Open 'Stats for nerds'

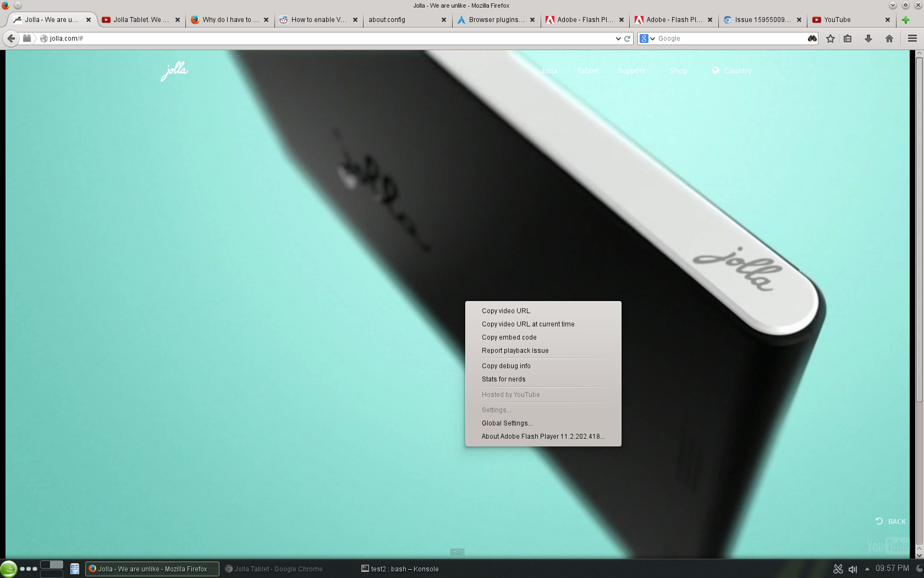543,379
